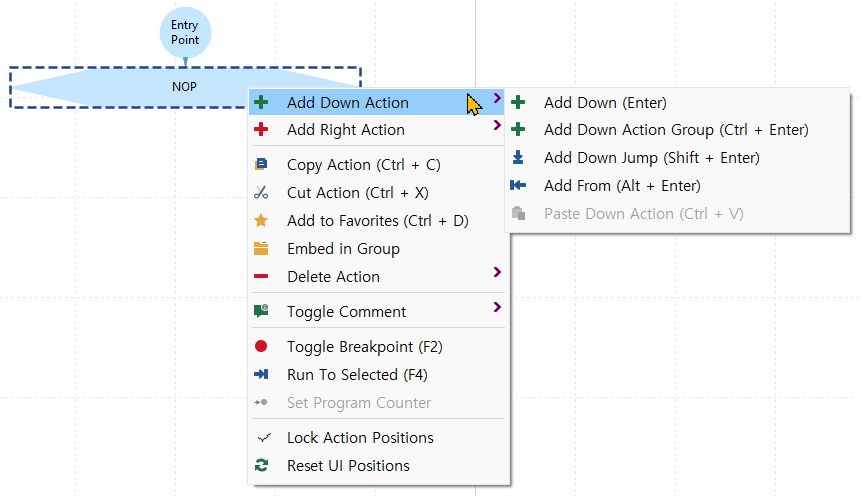This screenshot has height=496, width=863.
Task: Click the star icon for Add to Favorites
Action: click(x=261, y=220)
